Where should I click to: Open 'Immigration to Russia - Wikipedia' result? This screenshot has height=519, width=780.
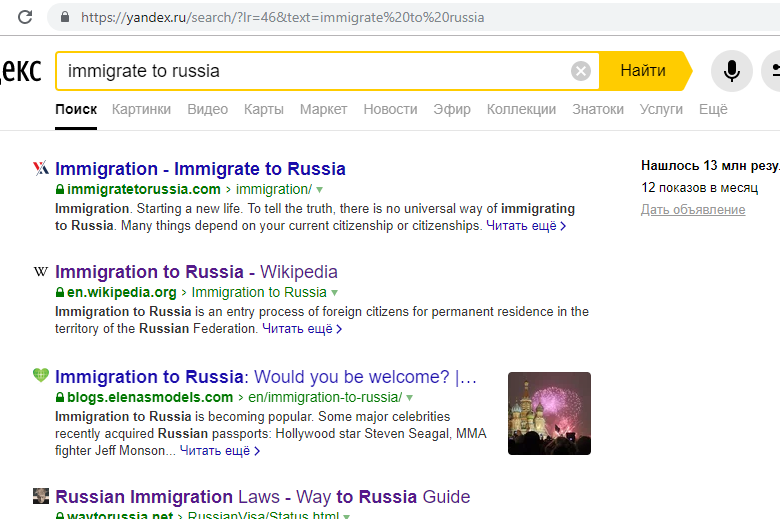[x=196, y=272]
